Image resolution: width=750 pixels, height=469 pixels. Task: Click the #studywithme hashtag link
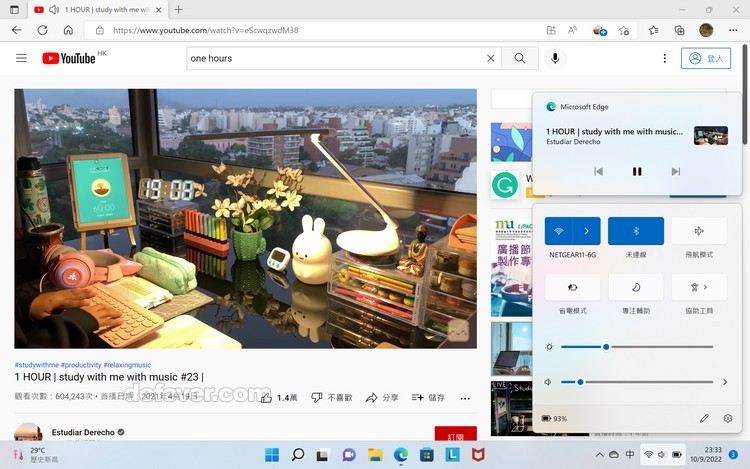pos(36,365)
